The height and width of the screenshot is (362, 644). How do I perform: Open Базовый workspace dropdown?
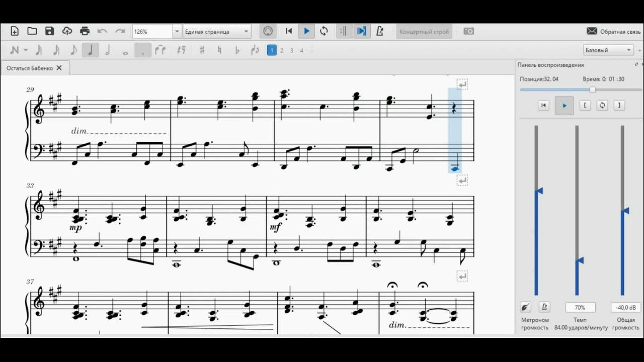[x=608, y=50]
